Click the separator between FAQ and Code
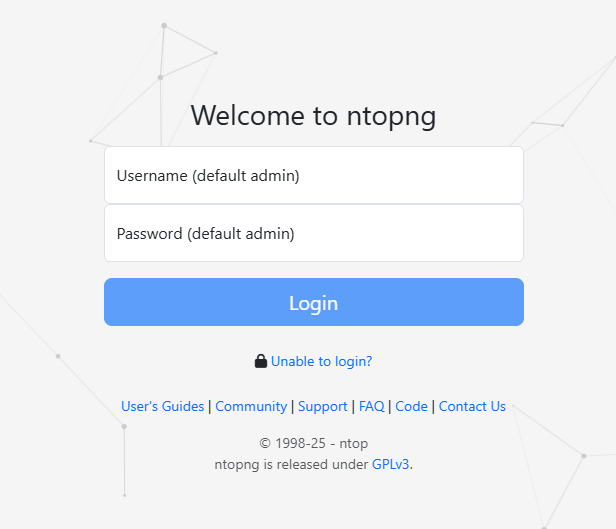Viewport: 616px width, 529px height. click(390, 406)
